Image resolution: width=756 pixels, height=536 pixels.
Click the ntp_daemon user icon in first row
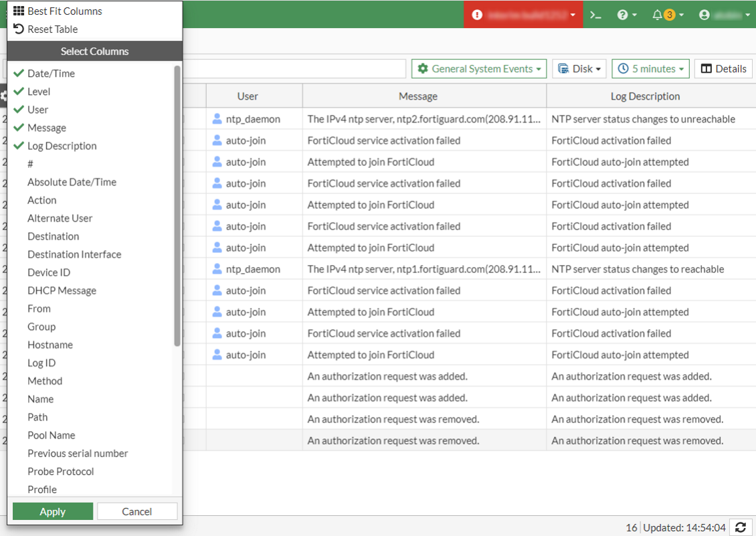(x=217, y=119)
